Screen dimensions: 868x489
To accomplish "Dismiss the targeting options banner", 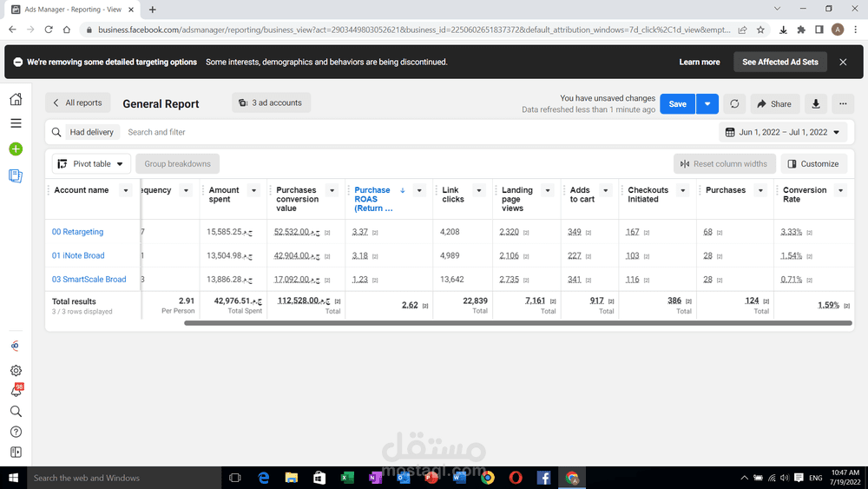I will coord(843,62).
